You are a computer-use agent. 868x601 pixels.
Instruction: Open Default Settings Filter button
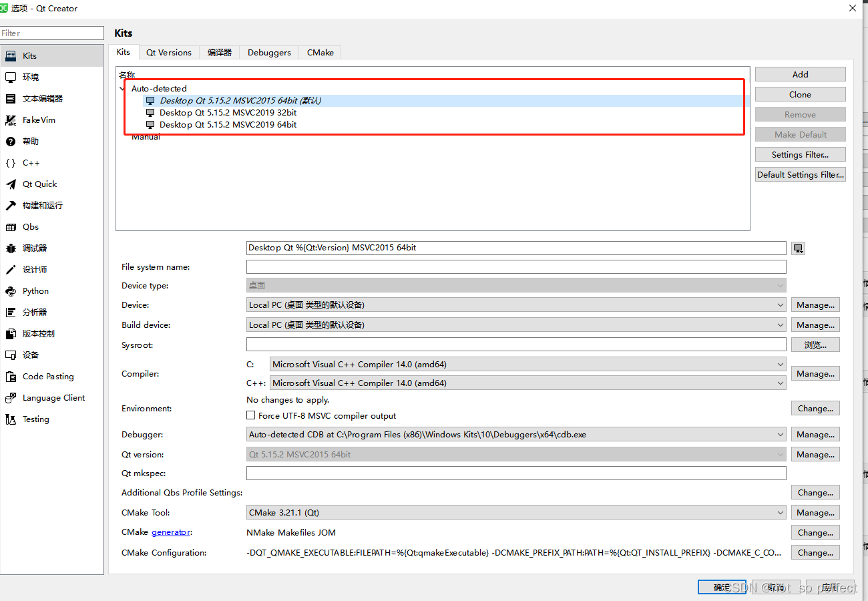pyautogui.click(x=800, y=174)
